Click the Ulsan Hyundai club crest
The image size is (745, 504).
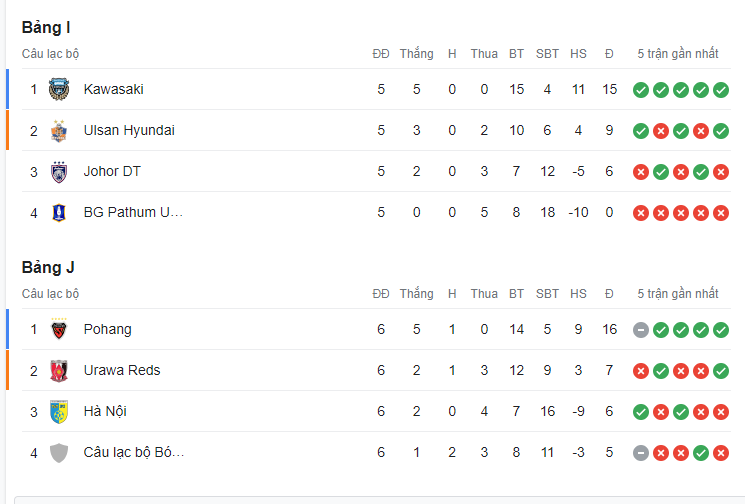(x=59, y=131)
